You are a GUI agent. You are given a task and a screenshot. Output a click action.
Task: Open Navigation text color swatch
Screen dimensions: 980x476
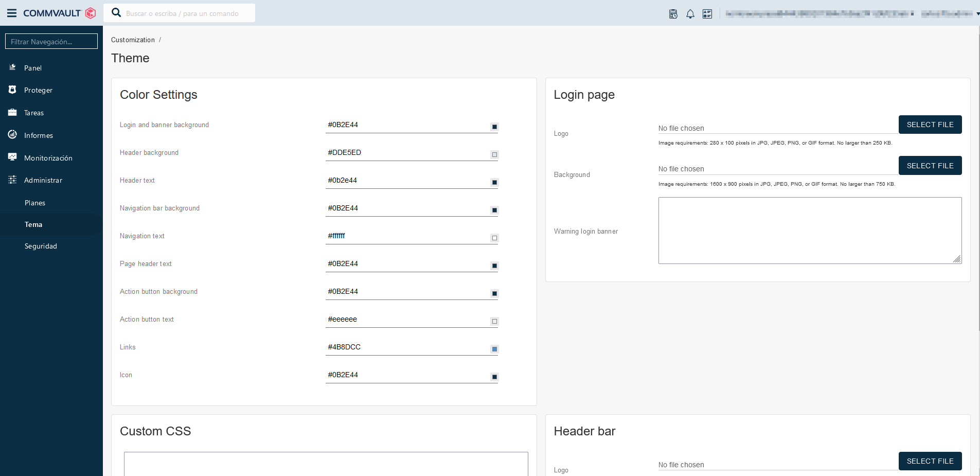[x=494, y=238]
